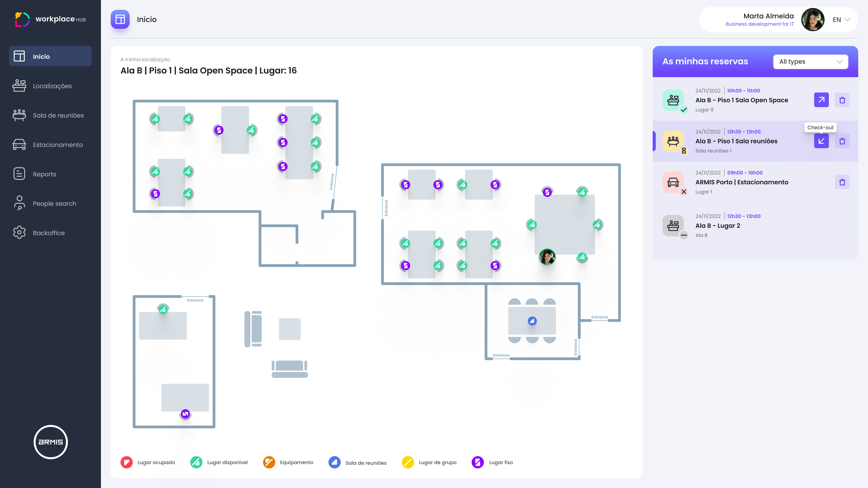
Task: Click the Check-out tooltip label
Action: click(x=820, y=128)
